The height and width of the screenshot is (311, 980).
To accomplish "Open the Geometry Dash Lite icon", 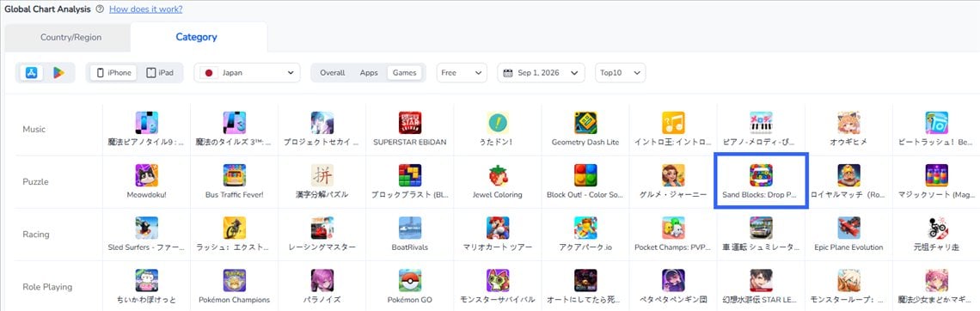I will pyautogui.click(x=585, y=123).
